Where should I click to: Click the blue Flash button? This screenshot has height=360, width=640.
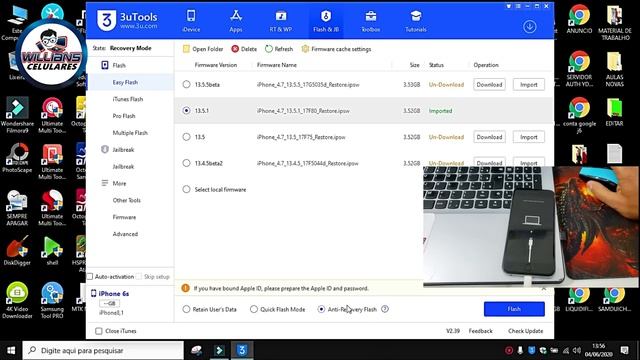click(x=514, y=309)
